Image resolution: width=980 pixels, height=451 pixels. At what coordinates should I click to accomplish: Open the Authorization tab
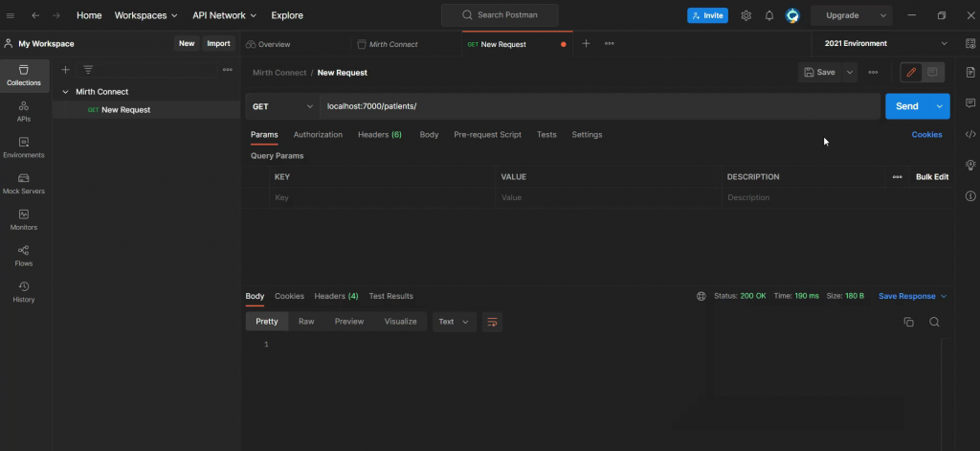318,135
